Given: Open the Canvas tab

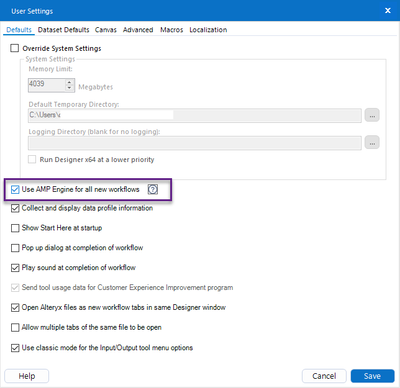Looking at the screenshot, I should tap(106, 30).
